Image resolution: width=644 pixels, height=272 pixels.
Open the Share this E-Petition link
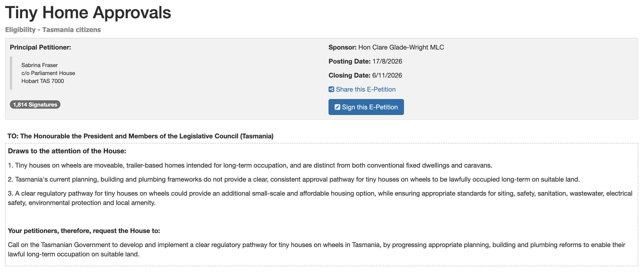[362, 89]
